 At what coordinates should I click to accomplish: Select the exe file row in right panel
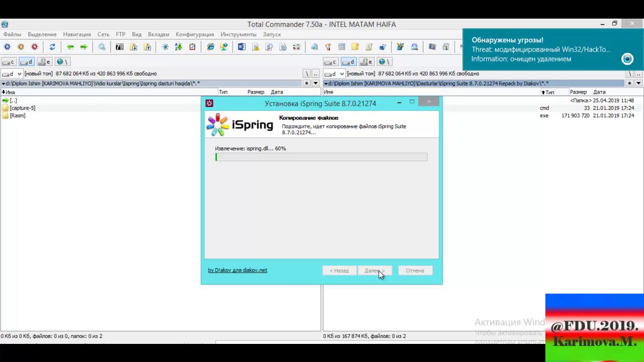pos(483,116)
